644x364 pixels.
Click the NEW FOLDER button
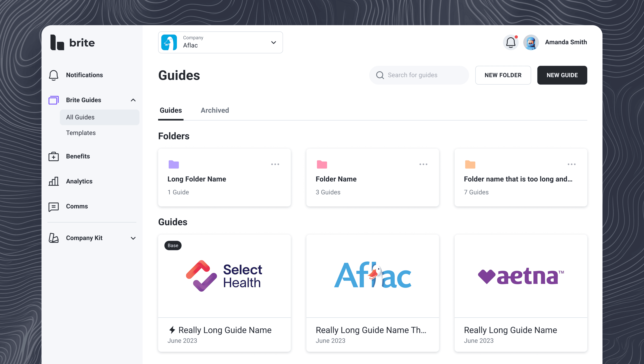pyautogui.click(x=503, y=75)
